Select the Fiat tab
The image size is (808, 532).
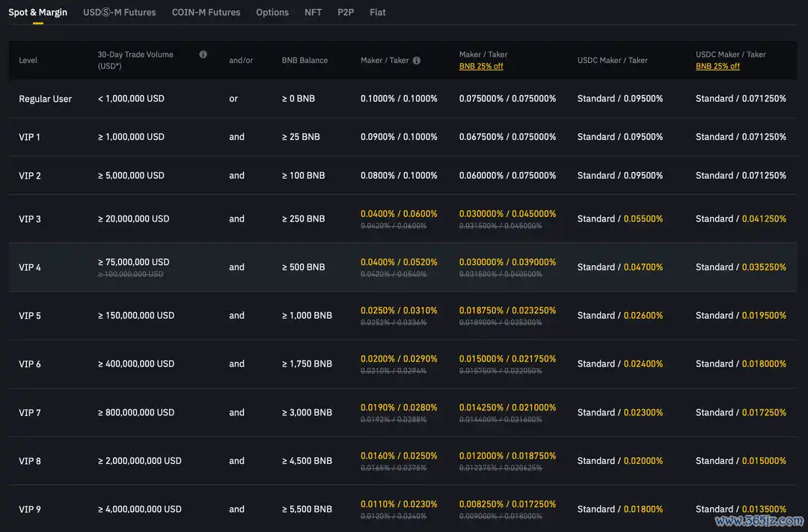click(378, 12)
